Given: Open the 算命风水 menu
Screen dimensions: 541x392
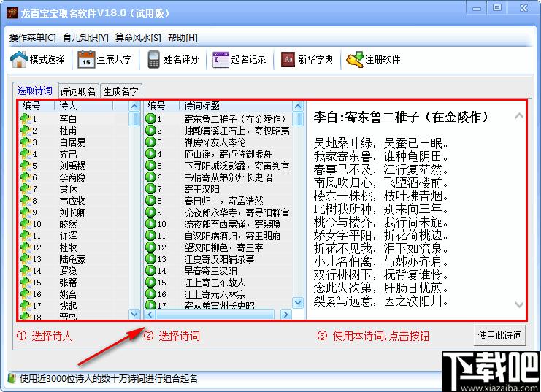Looking at the screenshot, I should 138,38.
